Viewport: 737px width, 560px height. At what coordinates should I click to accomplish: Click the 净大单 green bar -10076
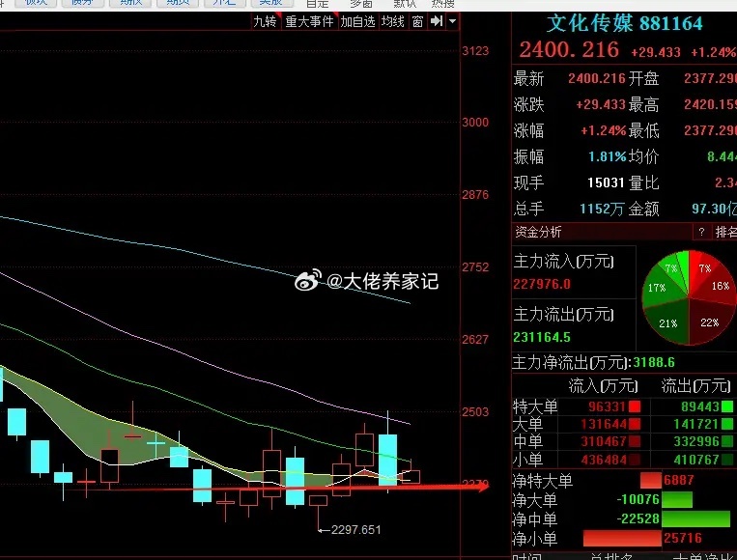677,499
